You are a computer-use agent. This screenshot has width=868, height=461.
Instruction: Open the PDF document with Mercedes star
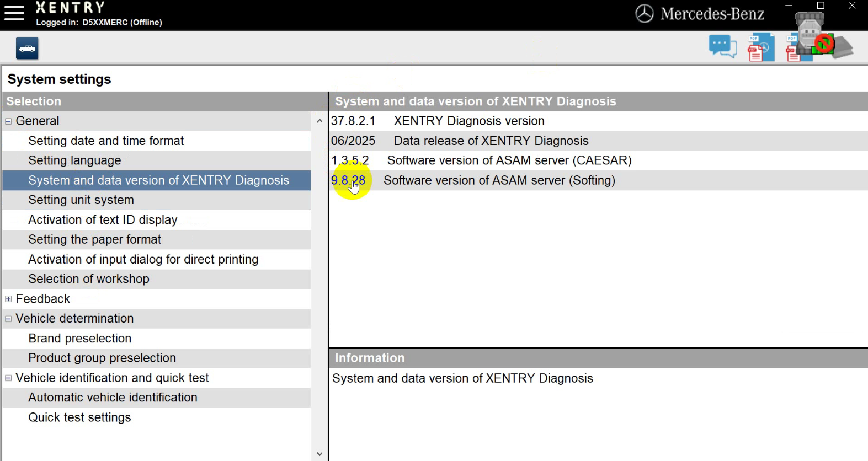[761, 47]
